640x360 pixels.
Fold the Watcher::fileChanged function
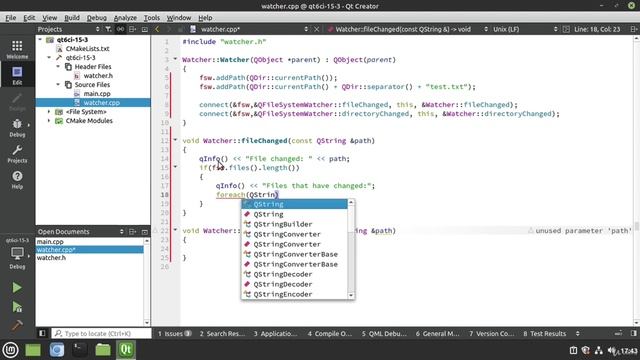click(175, 140)
